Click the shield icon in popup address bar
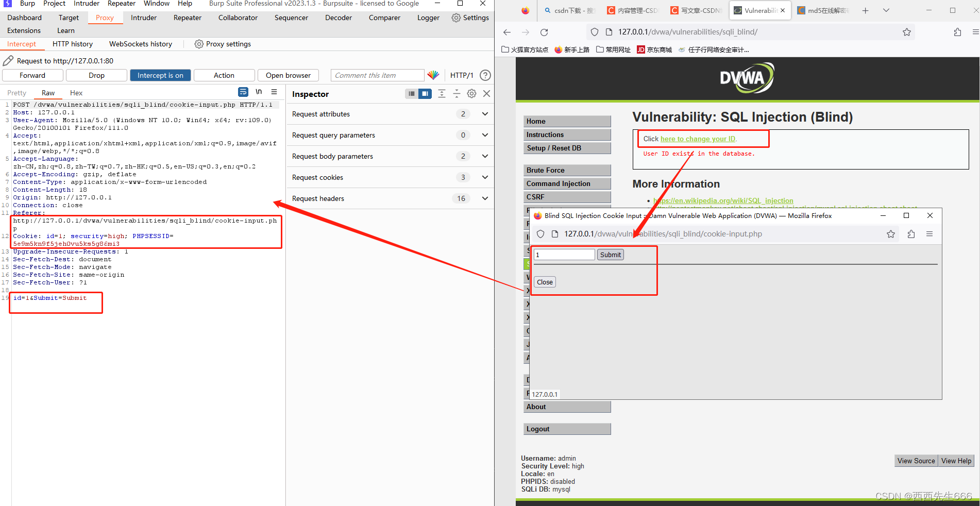Image resolution: width=980 pixels, height=506 pixels. [x=540, y=234]
